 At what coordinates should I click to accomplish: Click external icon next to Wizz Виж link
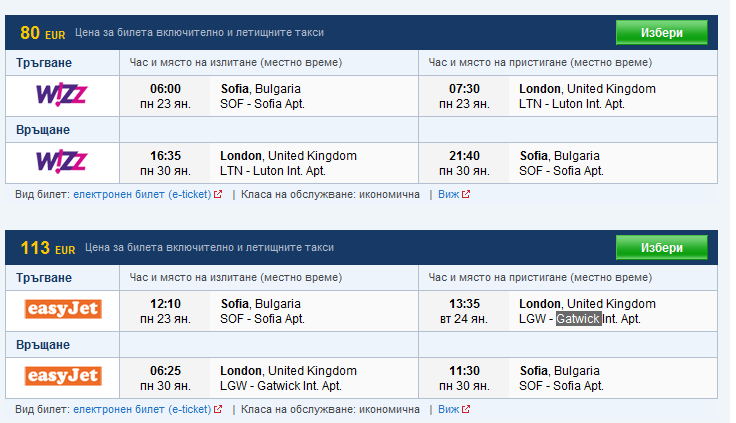point(466,194)
